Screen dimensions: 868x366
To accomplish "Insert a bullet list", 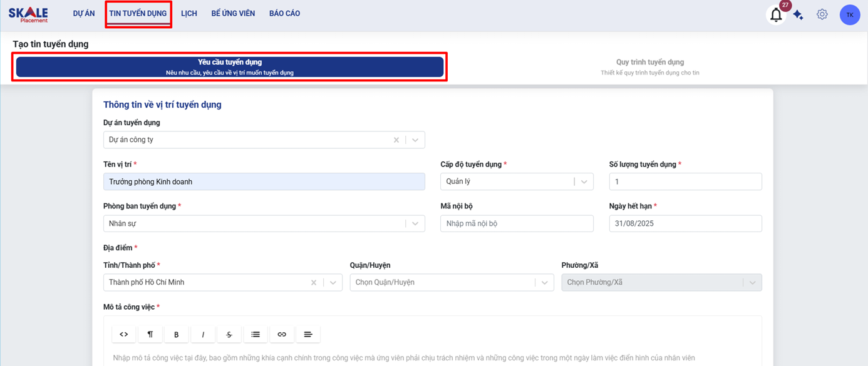I will coord(256,335).
